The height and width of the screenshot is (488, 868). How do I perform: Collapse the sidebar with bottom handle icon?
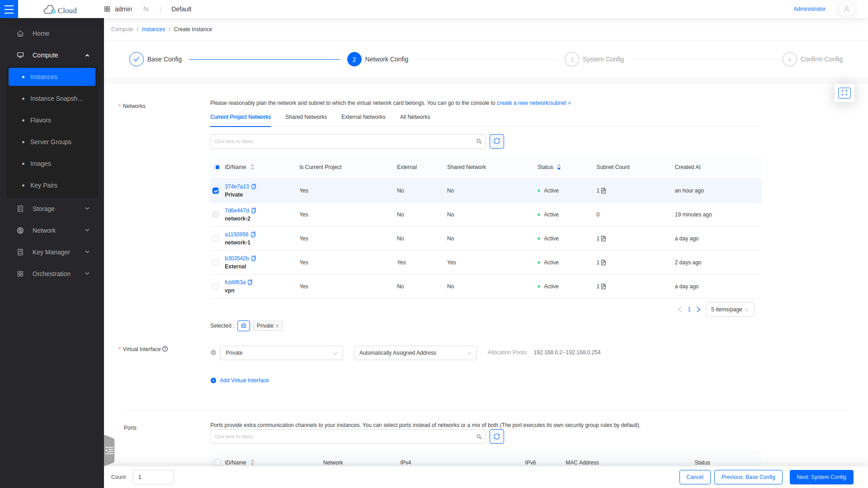(109, 450)
